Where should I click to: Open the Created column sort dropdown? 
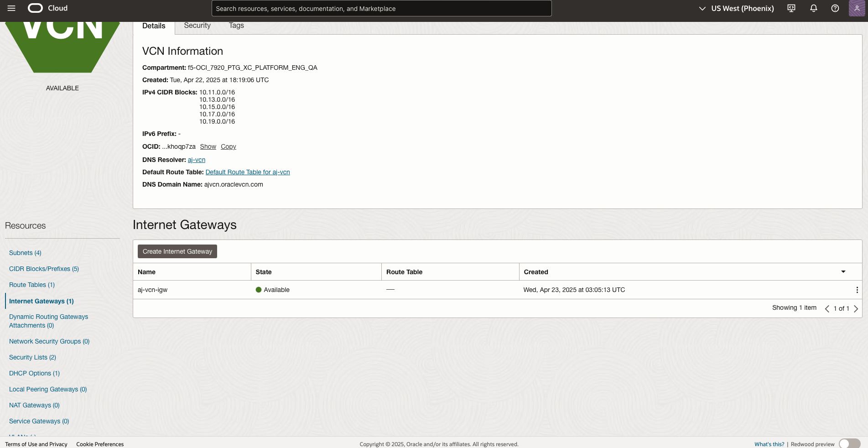pyautogui.click(x=842, y=272)
